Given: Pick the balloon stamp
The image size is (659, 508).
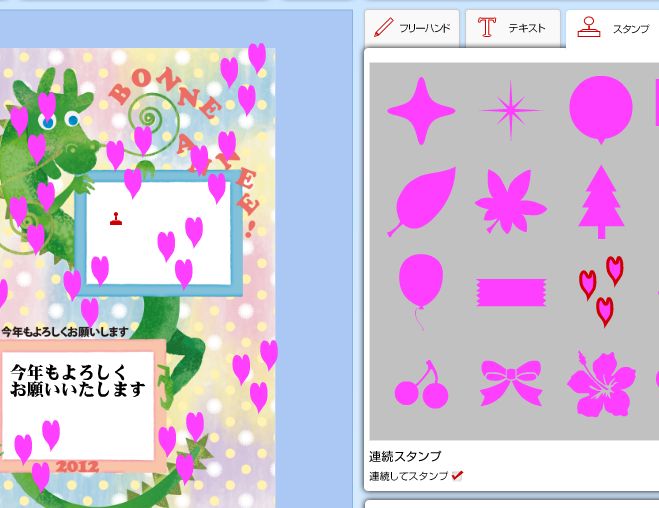Looking at the screenshot, I should pos(421,291).
